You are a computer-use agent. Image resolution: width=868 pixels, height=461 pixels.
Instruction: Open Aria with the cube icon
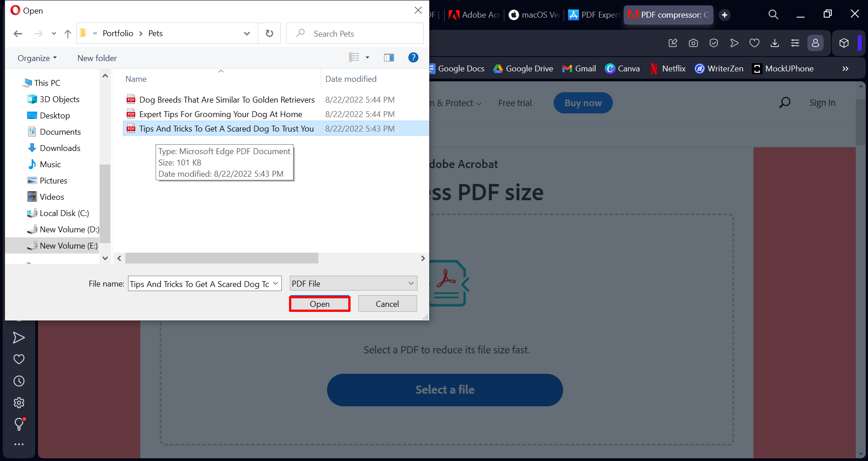[844, 43]
